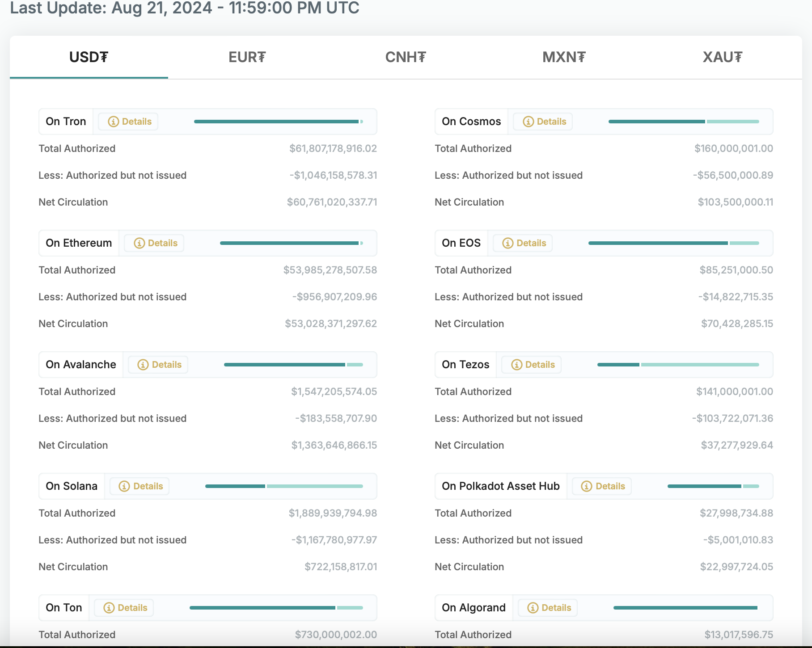Image resolution: width=812 pixels, height=648 pixels.
Task: Click the On Tron heading
Action: pyautogui.click(x=66, y=122)
